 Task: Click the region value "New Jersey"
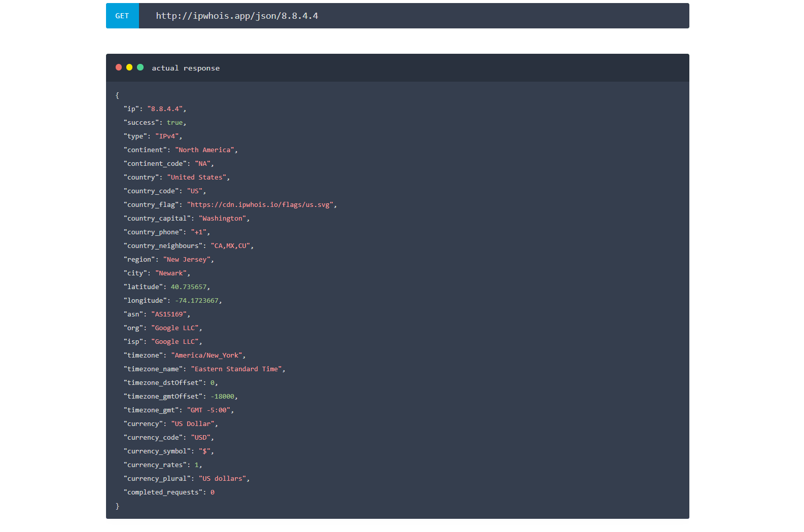(187, 260)
